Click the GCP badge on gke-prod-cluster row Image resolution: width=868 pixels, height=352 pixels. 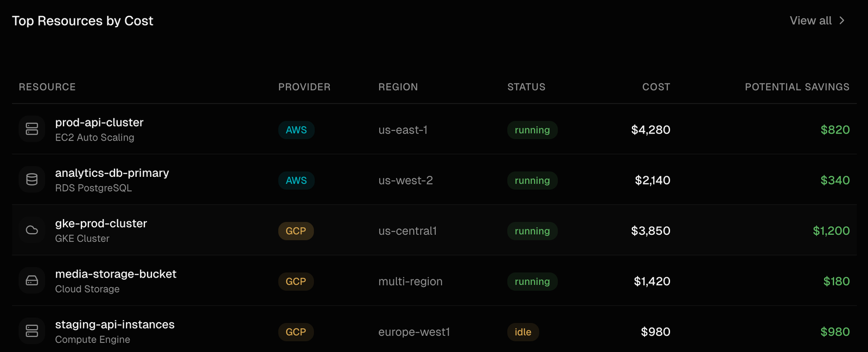pos(296,231)
